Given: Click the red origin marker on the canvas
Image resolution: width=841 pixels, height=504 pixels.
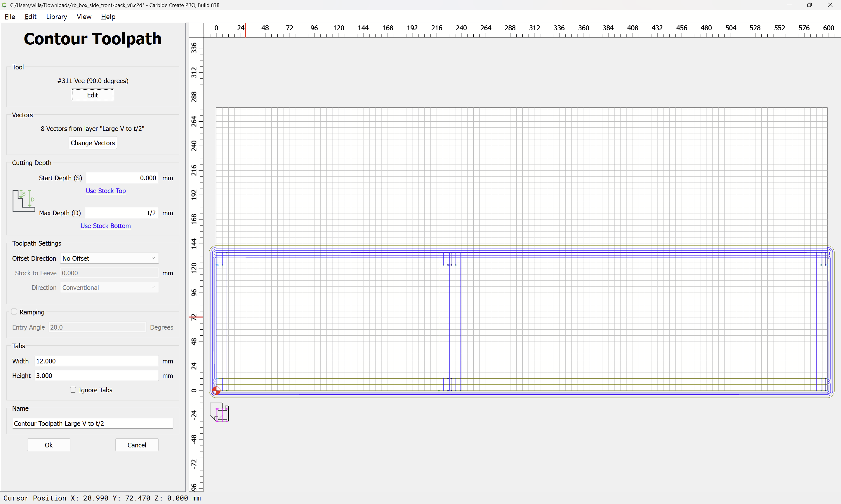Looking at the screenshot, I should pos(216,391).
